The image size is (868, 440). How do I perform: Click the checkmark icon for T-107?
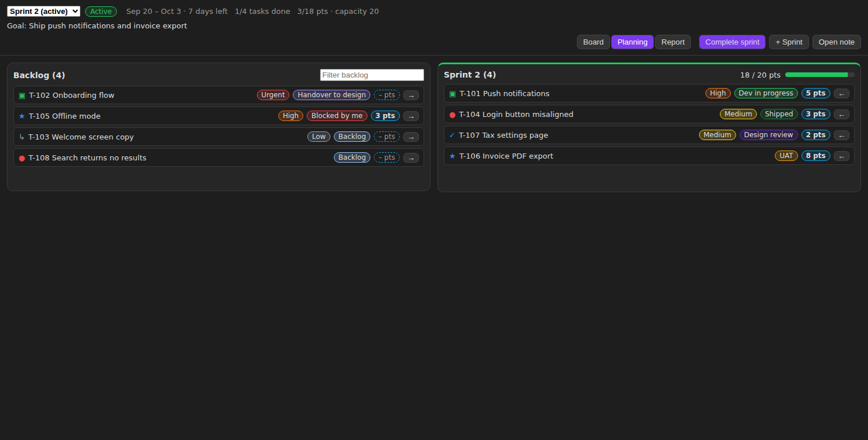click(452, 135)
